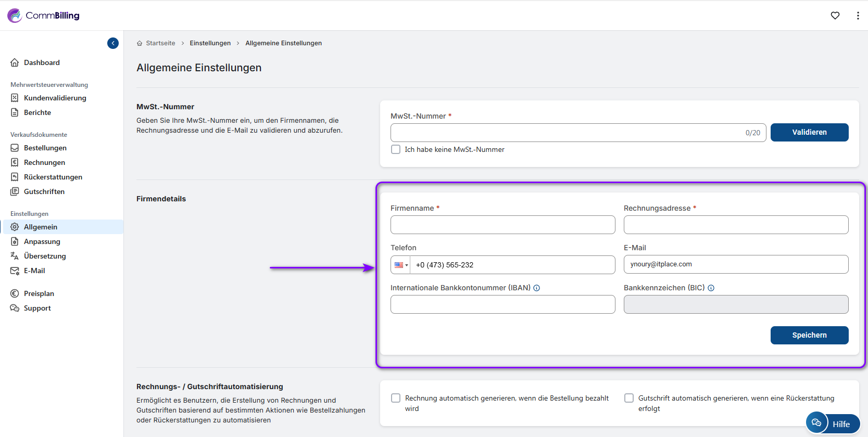Viewport: 868px width, 437px height.
Task: Click the Validieren button
Action: coord(809,132)
